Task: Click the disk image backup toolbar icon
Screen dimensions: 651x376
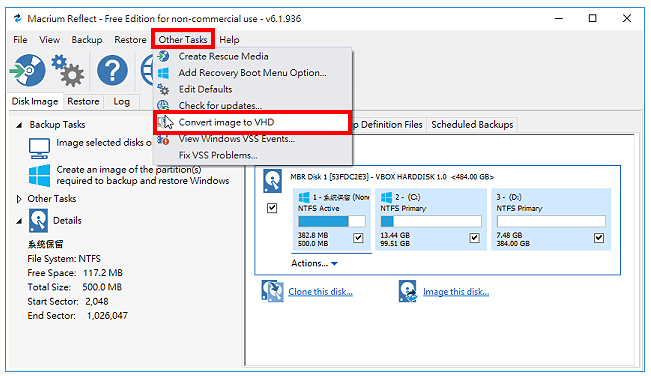Action: 28,70
